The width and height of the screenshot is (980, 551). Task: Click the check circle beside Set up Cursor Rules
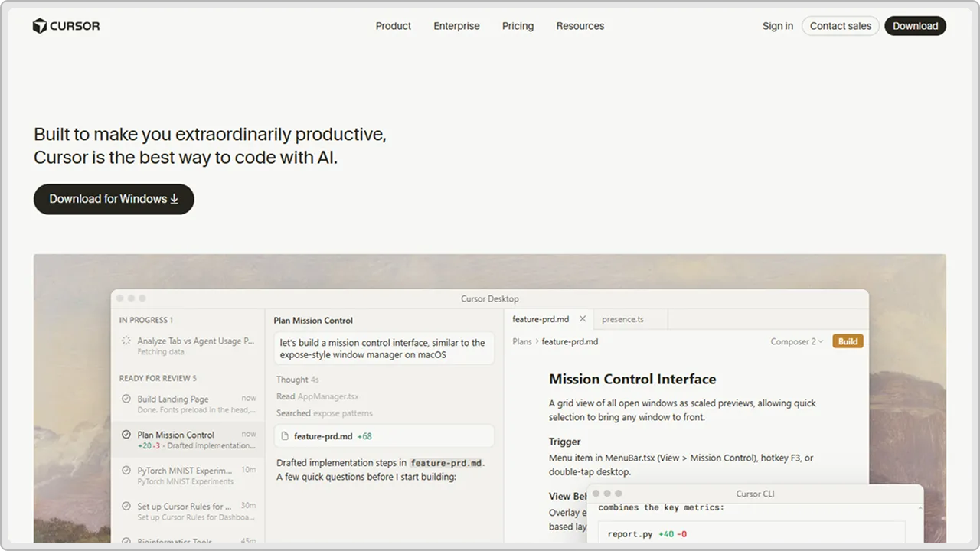(126, 507)
